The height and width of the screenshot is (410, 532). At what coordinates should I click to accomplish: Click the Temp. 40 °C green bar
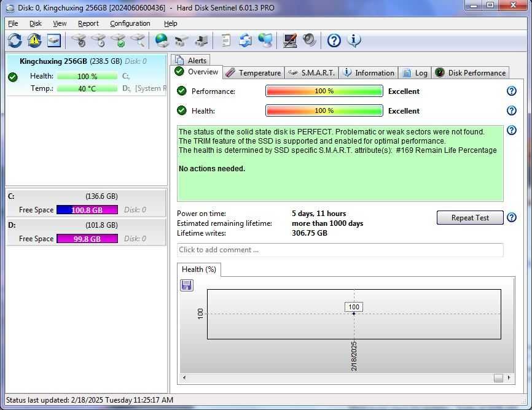(x=87, y=89)
